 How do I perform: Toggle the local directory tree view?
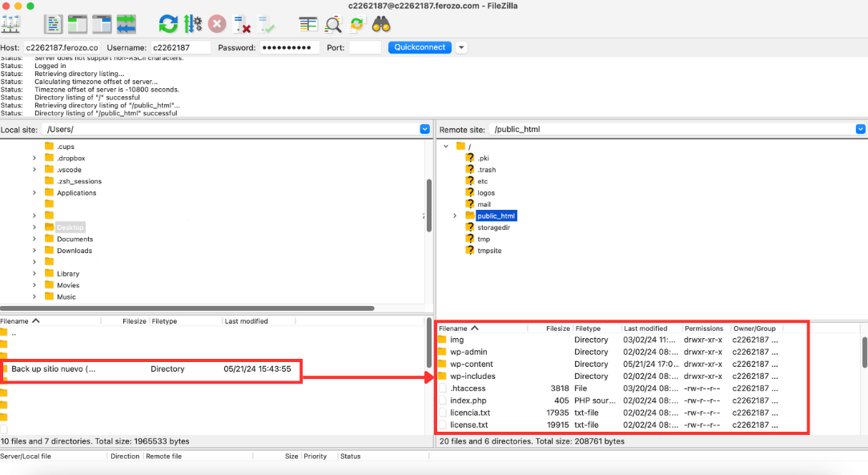(77, 24)
